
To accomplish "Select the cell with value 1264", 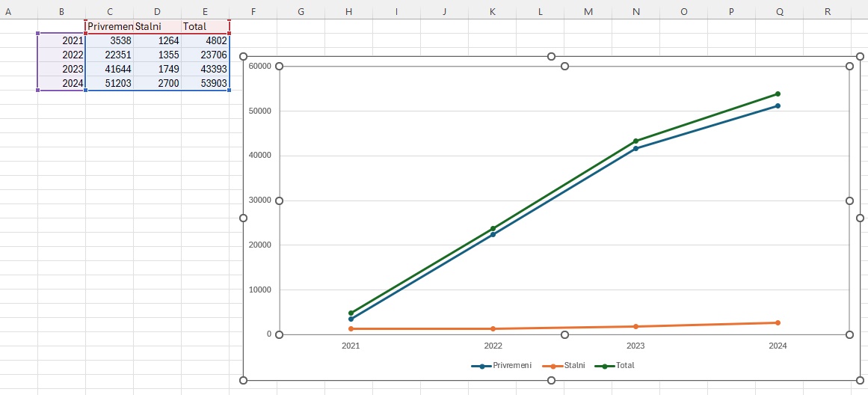I will click(x=157, y=40).
